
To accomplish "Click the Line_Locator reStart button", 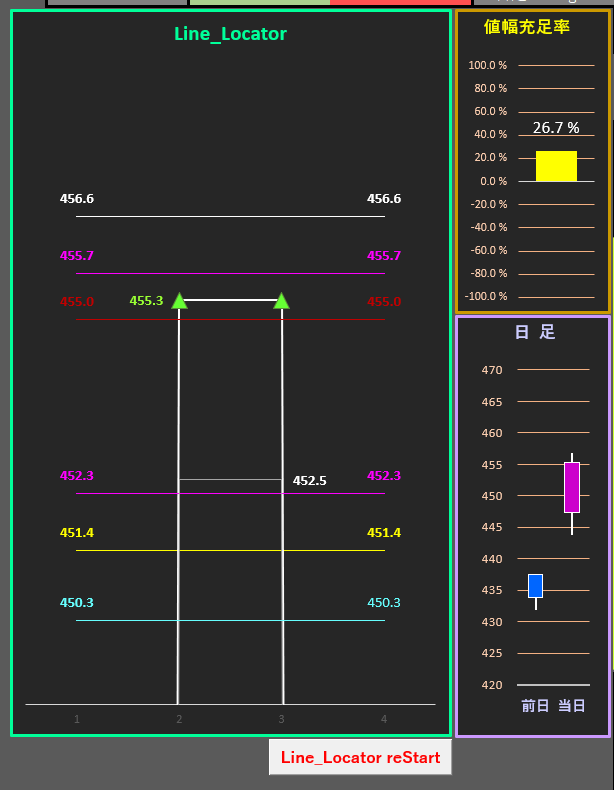I will (x=360, y=757).
